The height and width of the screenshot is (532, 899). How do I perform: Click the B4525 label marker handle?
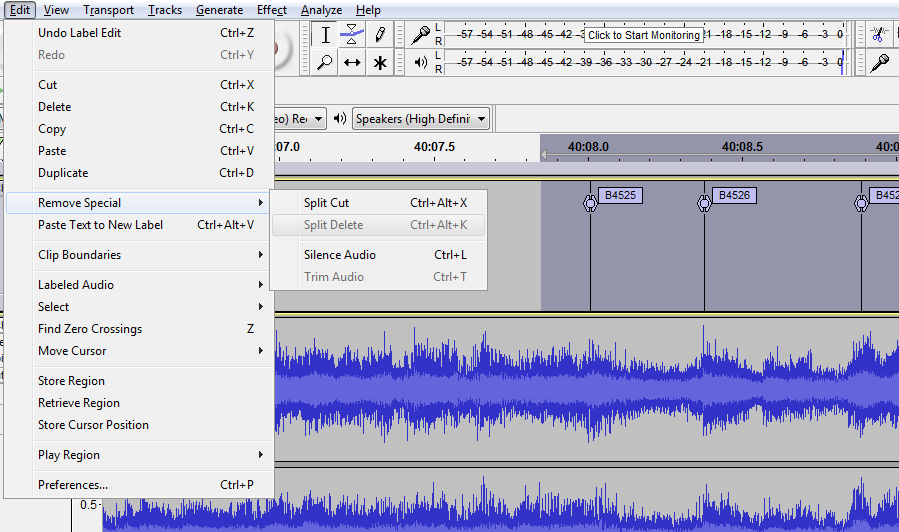[x=590, y=203]
